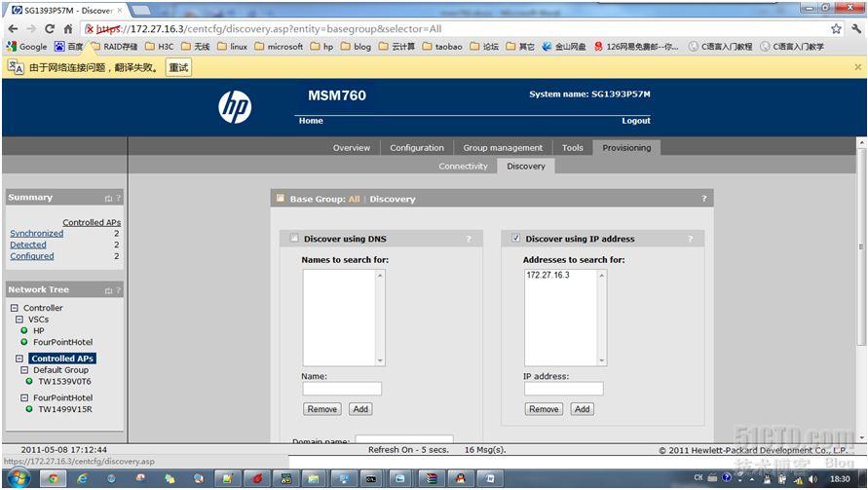Open the Tools tab
868x490 pixels.
point(573,148)
